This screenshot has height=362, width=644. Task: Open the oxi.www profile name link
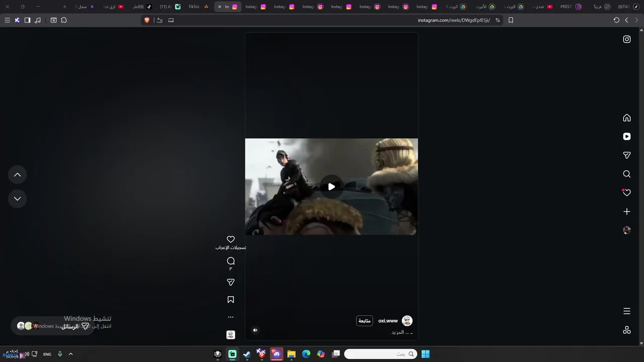coord(388,321)
